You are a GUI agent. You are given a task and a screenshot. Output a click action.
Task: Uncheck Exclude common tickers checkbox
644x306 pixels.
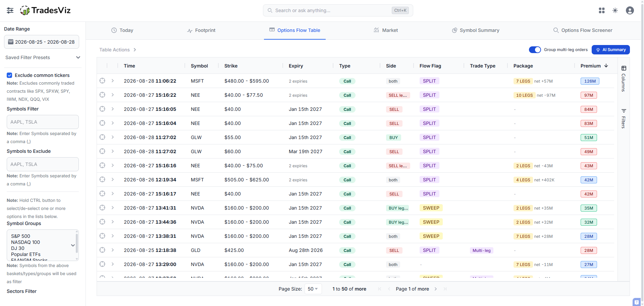point(9,75)
